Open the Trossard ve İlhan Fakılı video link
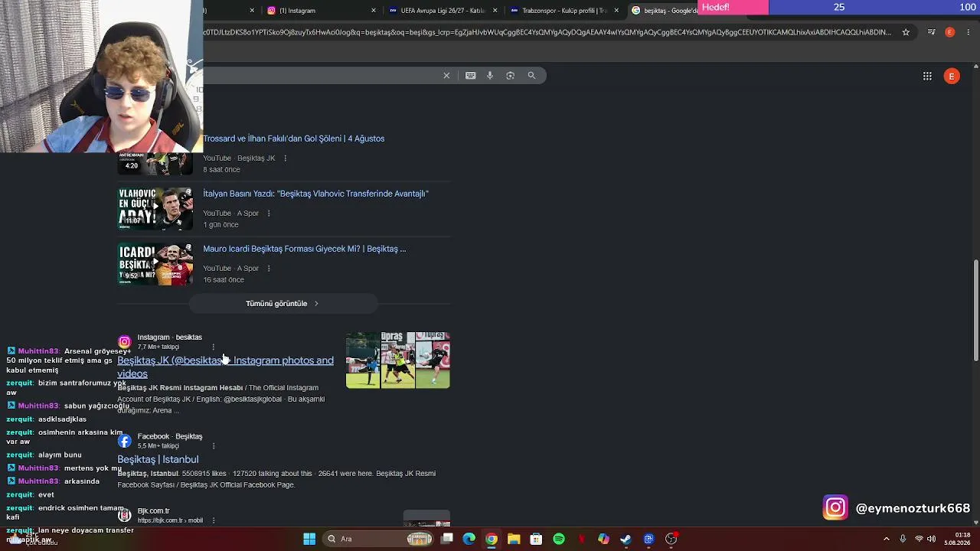Image resolution: width=980 pixels, height=551 pixels. [x=293, y=139]
